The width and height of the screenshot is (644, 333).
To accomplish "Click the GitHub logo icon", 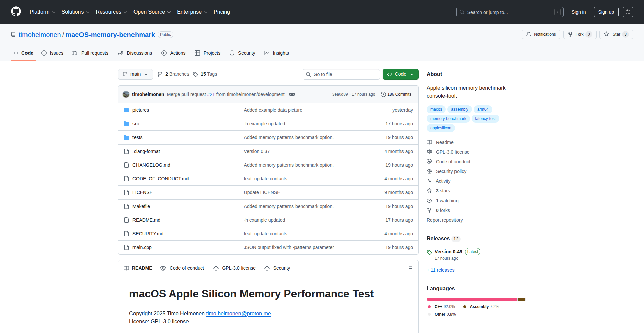I will (x=16, y=12).
